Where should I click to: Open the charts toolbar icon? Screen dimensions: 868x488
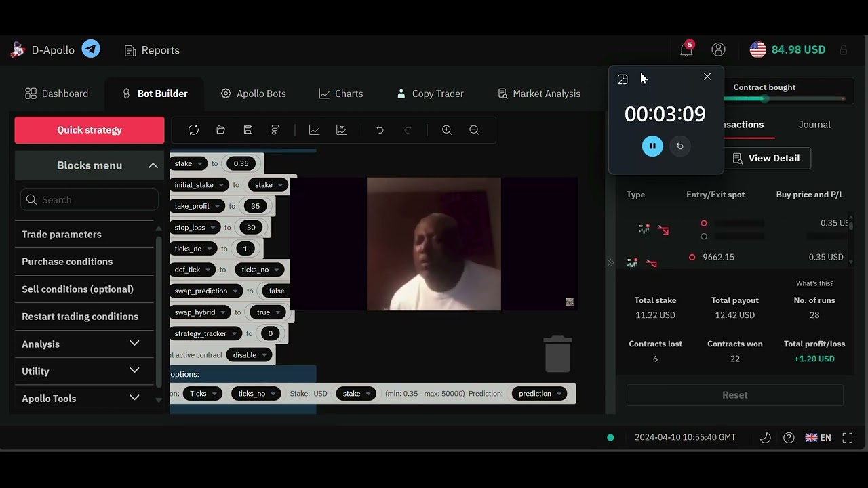pos(314,130)
